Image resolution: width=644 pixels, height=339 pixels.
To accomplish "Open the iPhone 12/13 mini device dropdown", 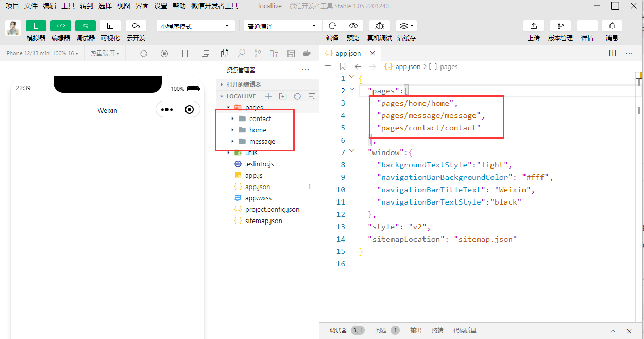I will (42, 53).
